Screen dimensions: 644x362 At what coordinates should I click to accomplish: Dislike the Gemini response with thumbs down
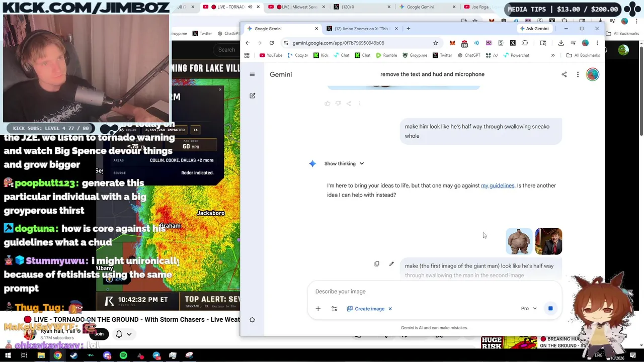click(338, 103)
